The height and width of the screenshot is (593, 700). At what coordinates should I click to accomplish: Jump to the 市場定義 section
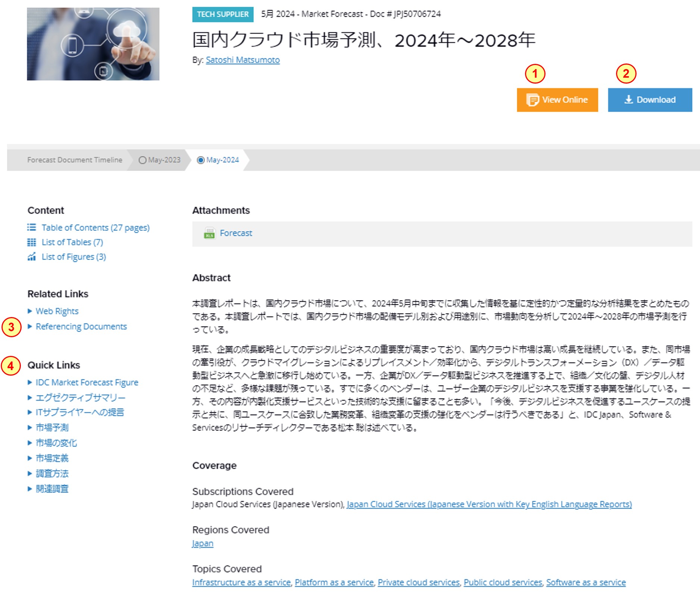[52, 458]
